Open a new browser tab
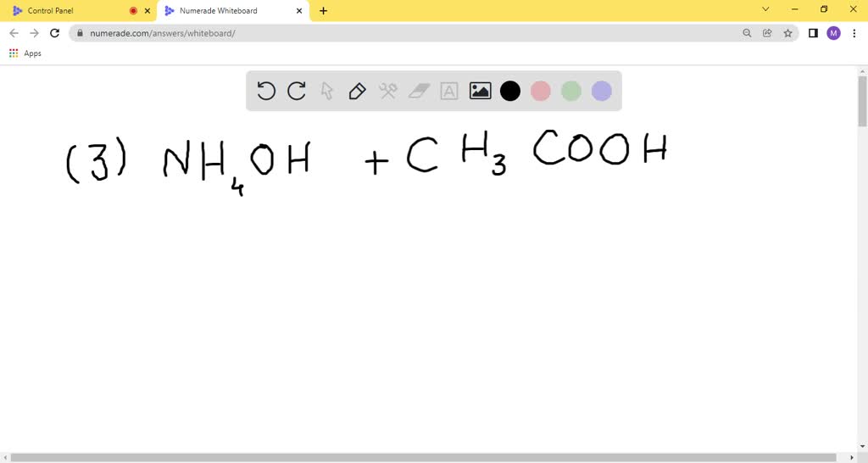This screenshot has width=868, height=463. point(323,10)
